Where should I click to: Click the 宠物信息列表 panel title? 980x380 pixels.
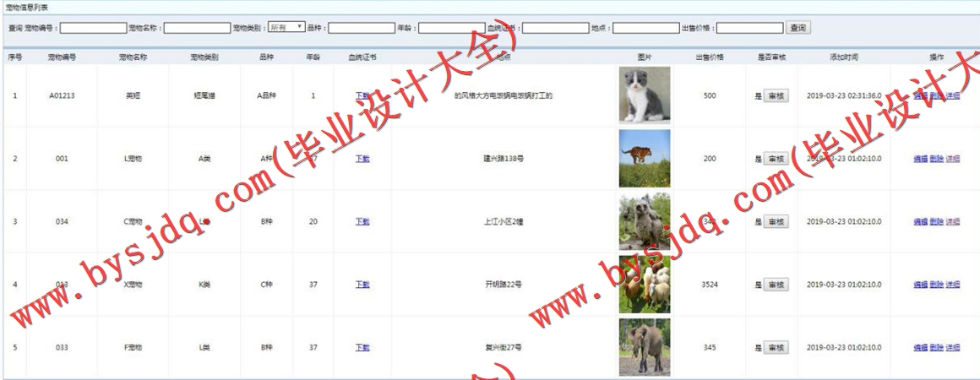(26, 7)
